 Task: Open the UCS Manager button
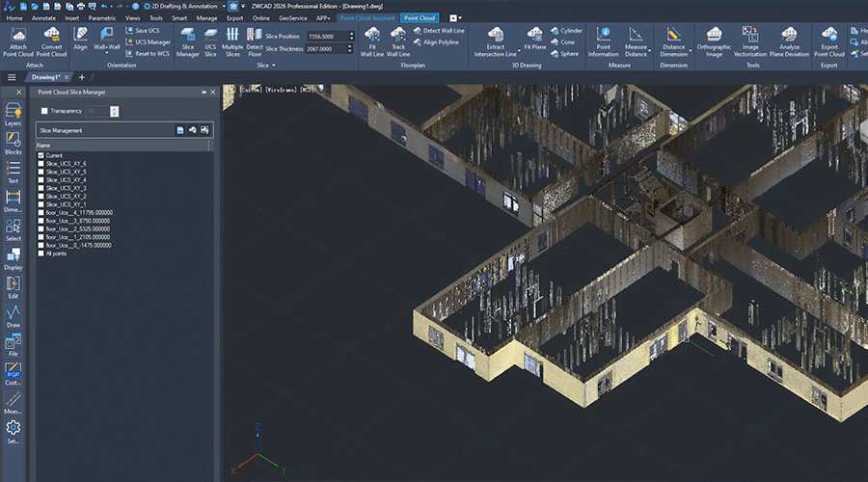[x=148, y=42]
